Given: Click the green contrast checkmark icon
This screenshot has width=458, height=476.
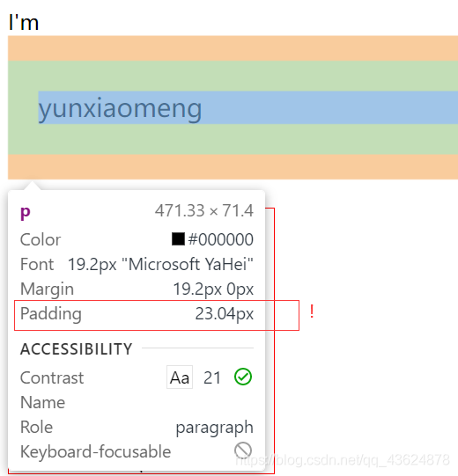Looking at the screenshot, I should tap(243, 377).
